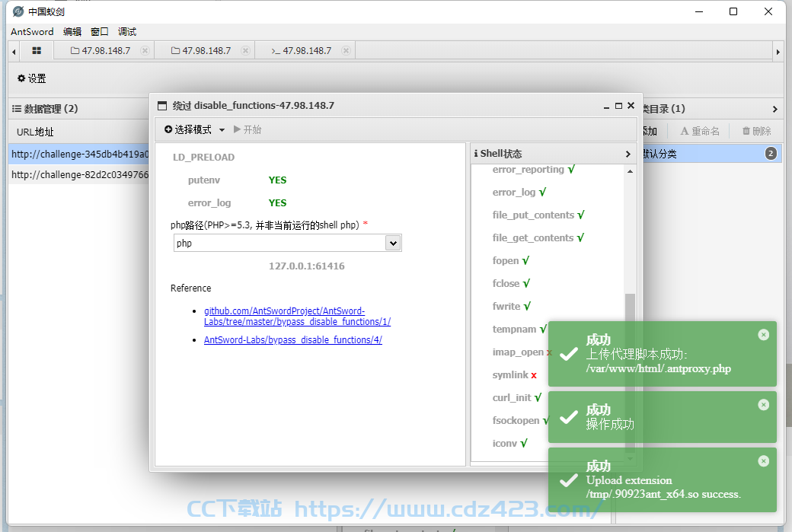The image size is (792, 532).
Task: Open the home grid tab icon
Action: click(x=37, y=50)
